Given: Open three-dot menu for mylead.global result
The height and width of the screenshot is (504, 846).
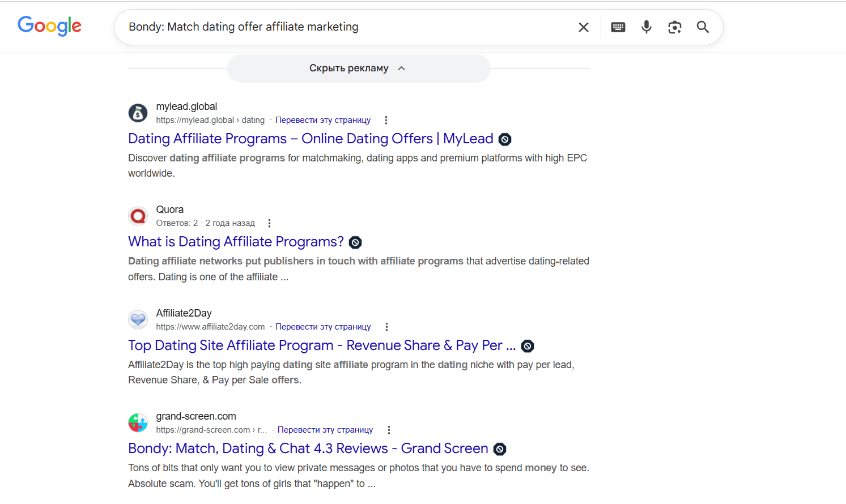Looking at the screenshot, I should point(386,120).
